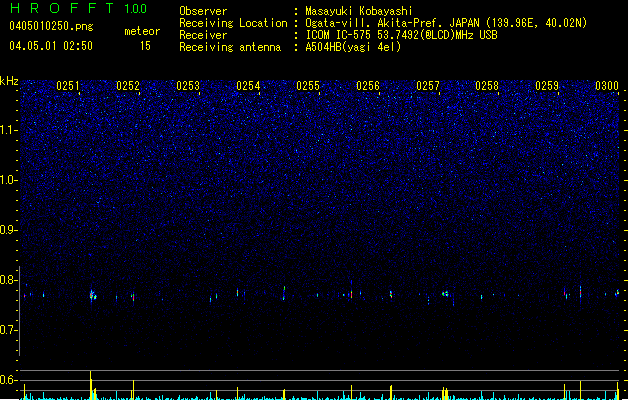Click the tallest yellow power spike after 0251
629x400 pixels.
click(x=91, y=385)
